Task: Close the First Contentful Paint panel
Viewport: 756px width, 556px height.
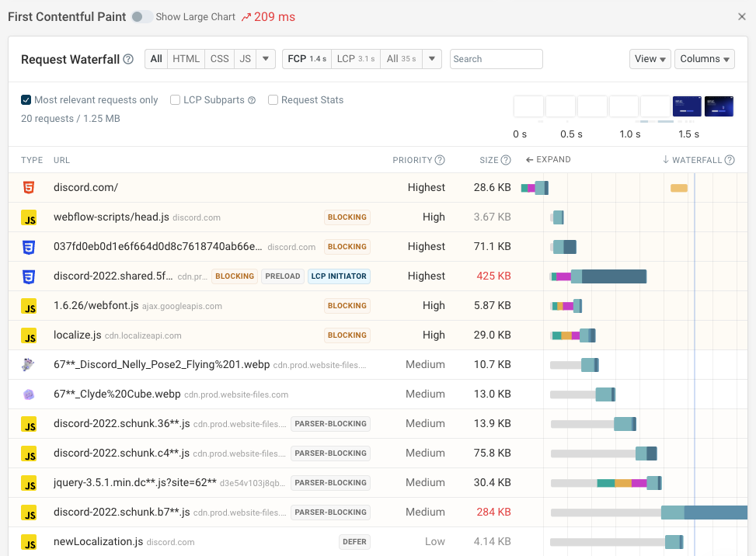Action: (x=742, y=17)
